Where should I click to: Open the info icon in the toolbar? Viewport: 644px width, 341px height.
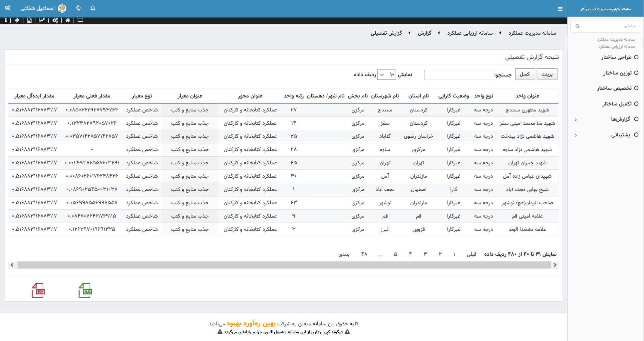pyautogui.click(x=6, y=20)
